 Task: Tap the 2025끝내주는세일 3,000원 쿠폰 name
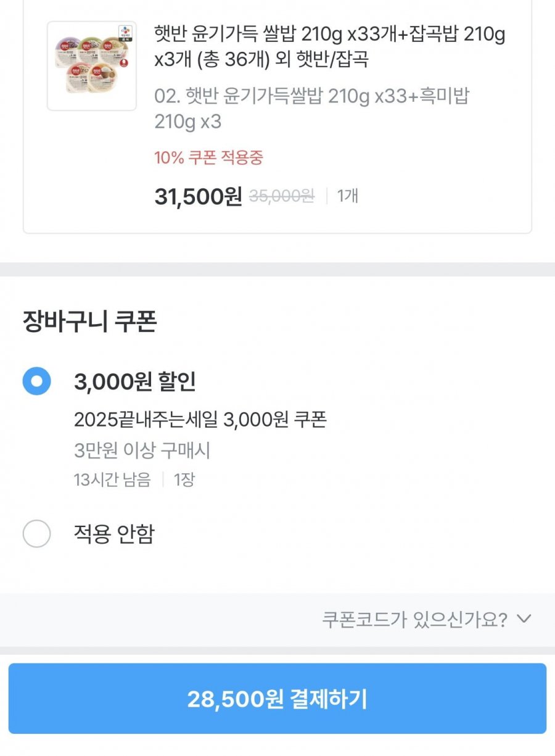click(200, 420)
